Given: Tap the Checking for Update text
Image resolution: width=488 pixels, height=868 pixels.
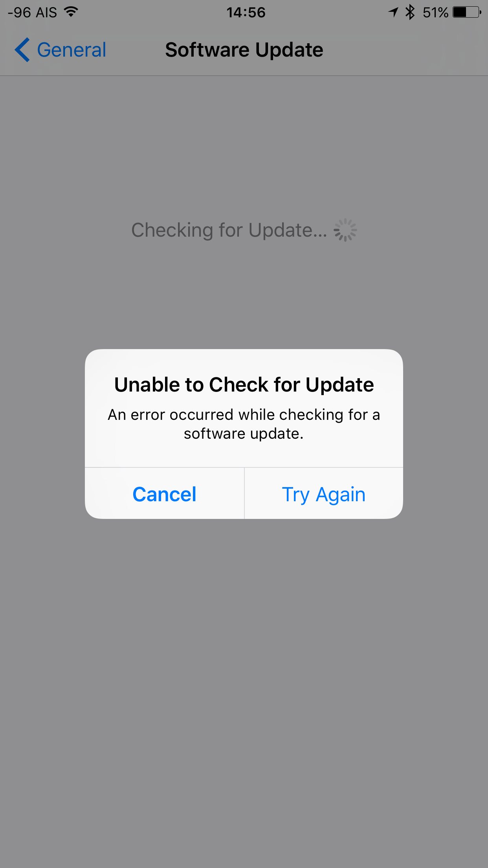Looking at the screenshot, I should click(229, 230).
